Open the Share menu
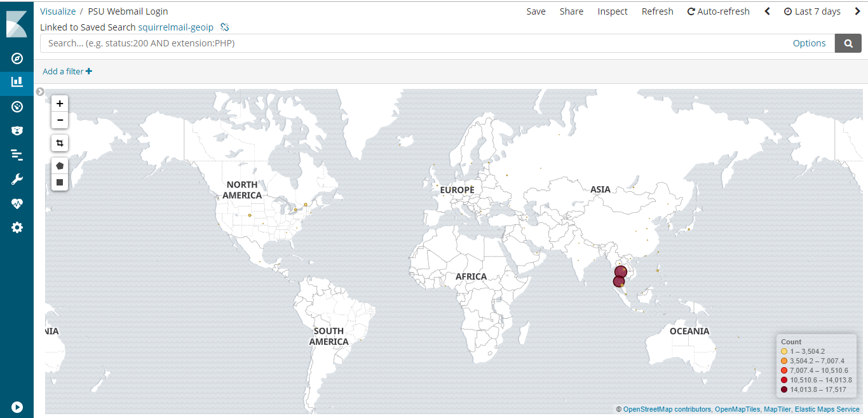Image resolution: width=868 pixels, height=418 pixels. tap(571, 11)
